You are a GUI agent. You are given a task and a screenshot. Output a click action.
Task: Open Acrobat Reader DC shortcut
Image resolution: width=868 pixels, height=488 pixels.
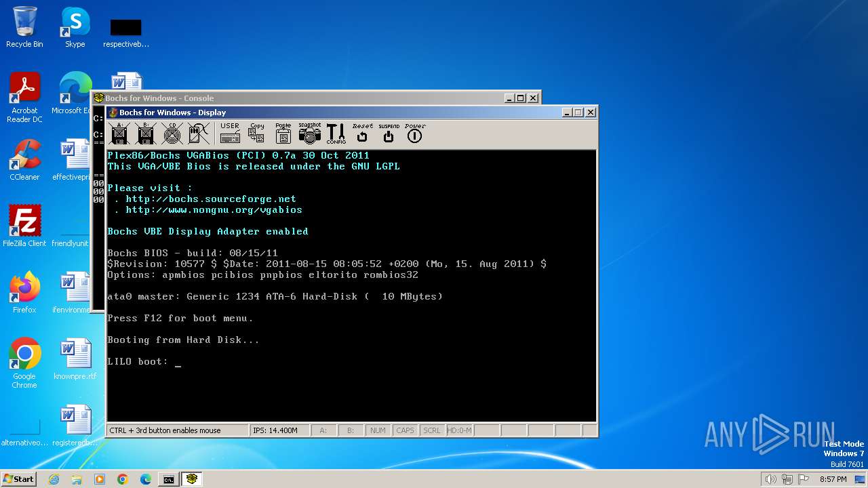point(24,98)
